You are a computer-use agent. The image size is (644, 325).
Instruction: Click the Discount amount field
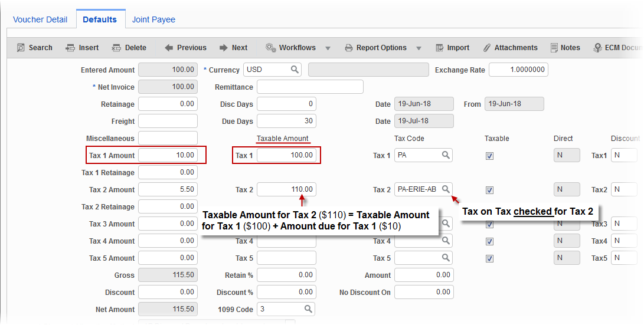pos(168,292)
